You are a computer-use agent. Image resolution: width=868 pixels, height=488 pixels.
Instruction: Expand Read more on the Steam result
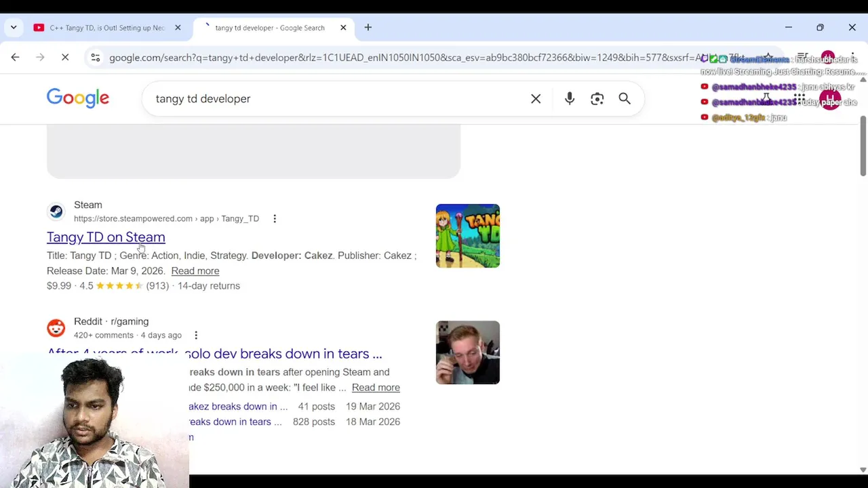[x=195, y=271]
